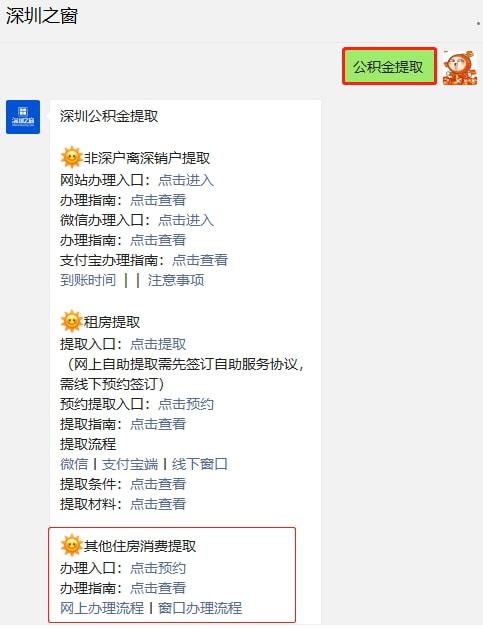Click 点击提取 under 租房提取
Image resolution: width=483 pixels, height=628 pixels.
pyautogui.click(x=158, y=344)
